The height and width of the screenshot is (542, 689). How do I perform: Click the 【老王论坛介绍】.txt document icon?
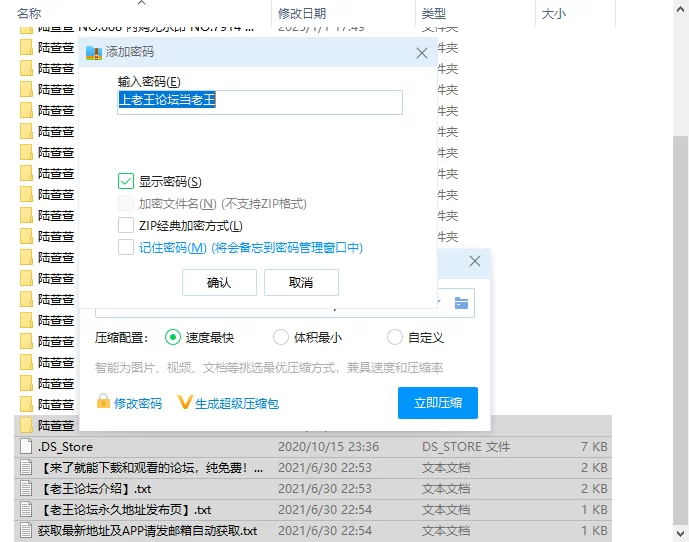click(26, 488)
